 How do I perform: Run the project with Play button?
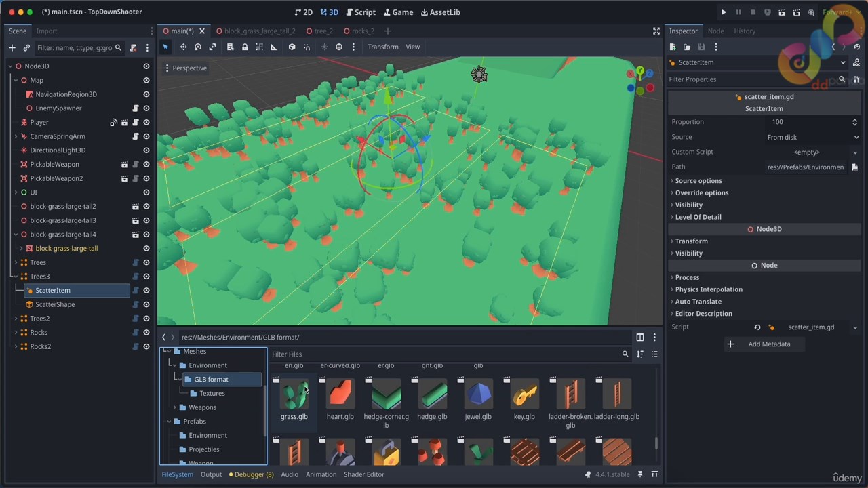coord(724,12)
